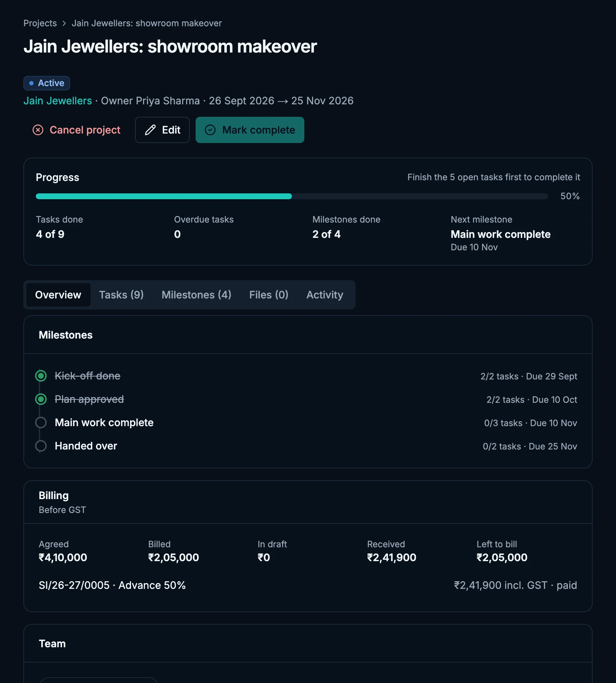Screen dimensions: 616x683
Task: Cancel the project
Action: [76, 130]
